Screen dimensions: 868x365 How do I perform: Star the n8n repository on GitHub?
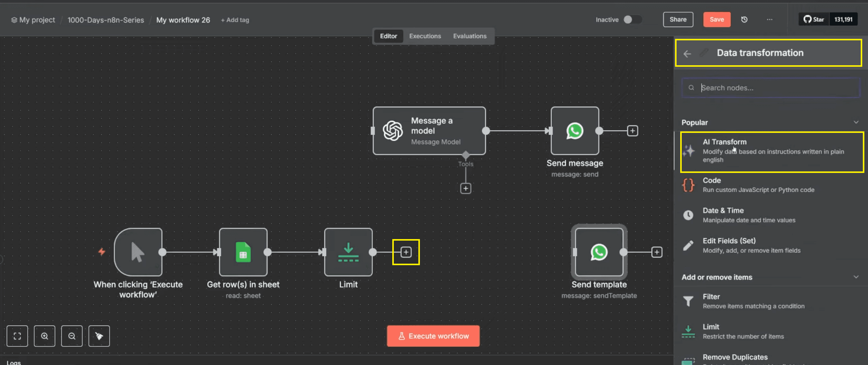814,19
